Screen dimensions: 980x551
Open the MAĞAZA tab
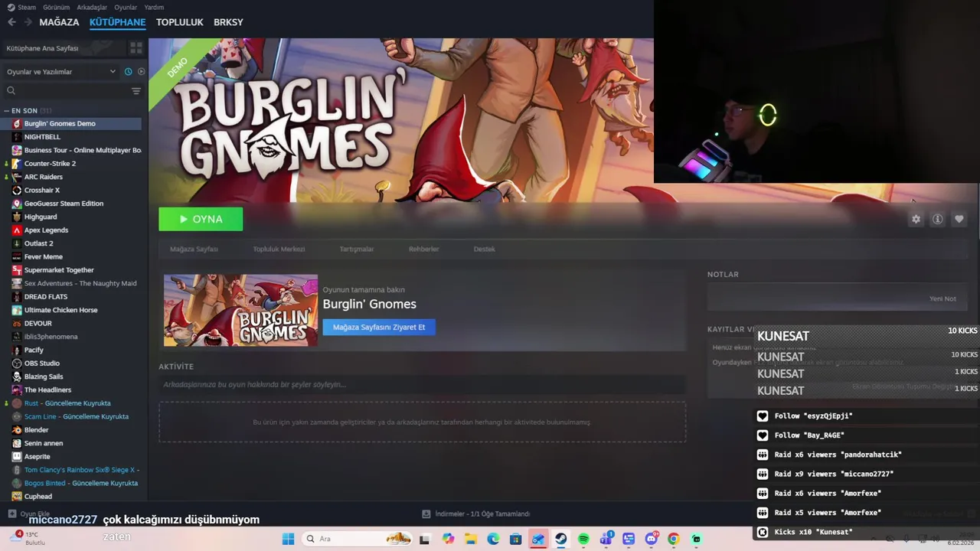click(59, 22)
